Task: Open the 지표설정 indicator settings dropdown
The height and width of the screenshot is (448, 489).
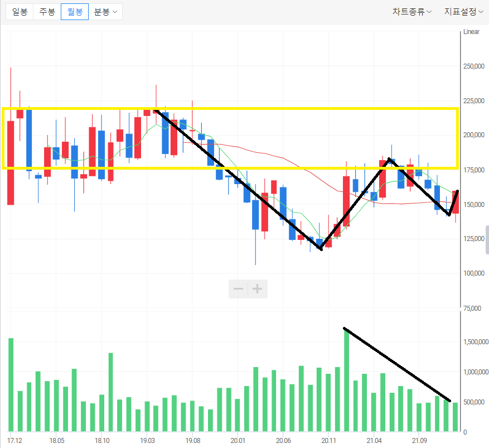Action: click(464, 12)
